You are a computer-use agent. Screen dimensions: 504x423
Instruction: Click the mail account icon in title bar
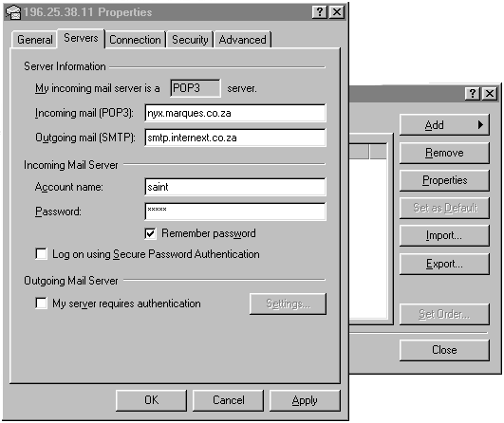click(x=13, y=12)
